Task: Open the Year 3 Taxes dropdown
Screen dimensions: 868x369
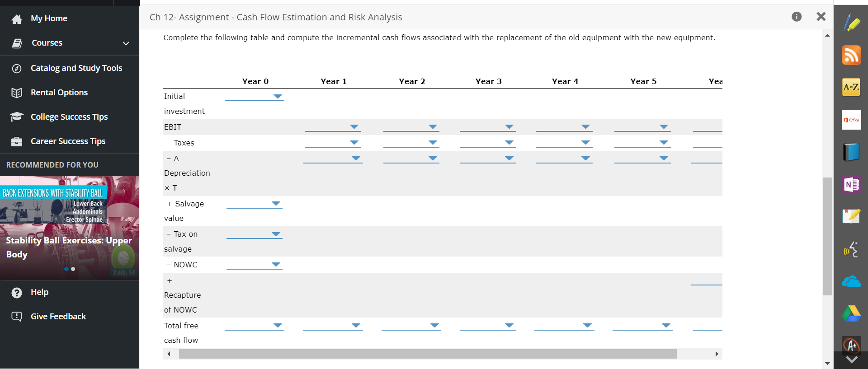Action: click(x=487, y=143)
